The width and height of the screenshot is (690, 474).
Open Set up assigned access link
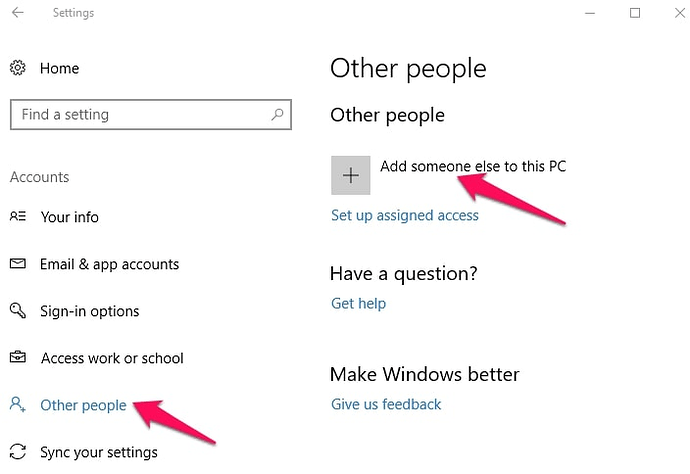point(405,215)
